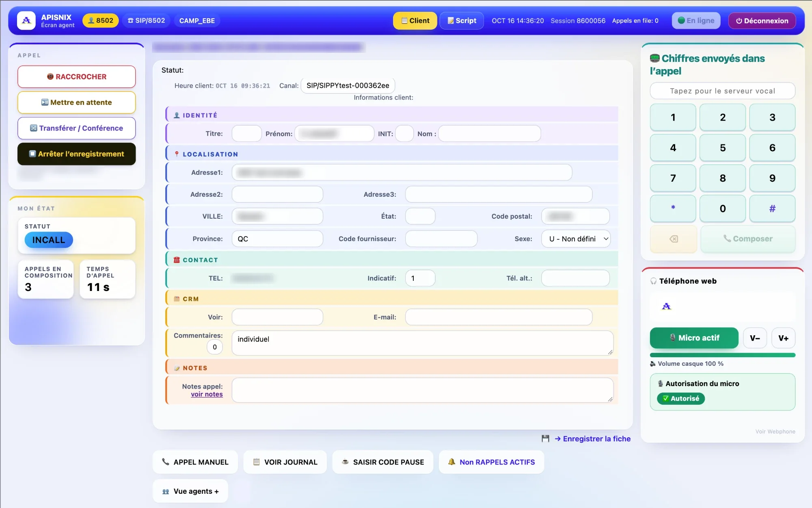This screenshot has height=508, width=812.
Task: Toggle the Micro actif button
Action: click(694, 338)
